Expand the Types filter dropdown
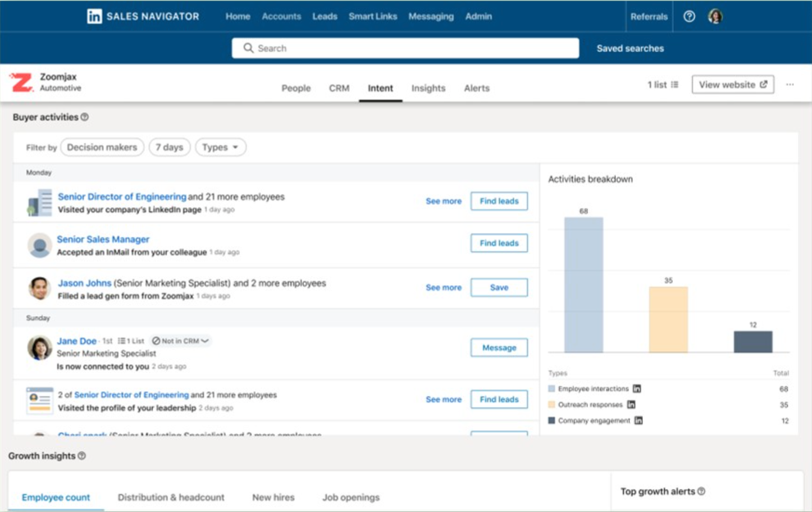 coord(221,147)
